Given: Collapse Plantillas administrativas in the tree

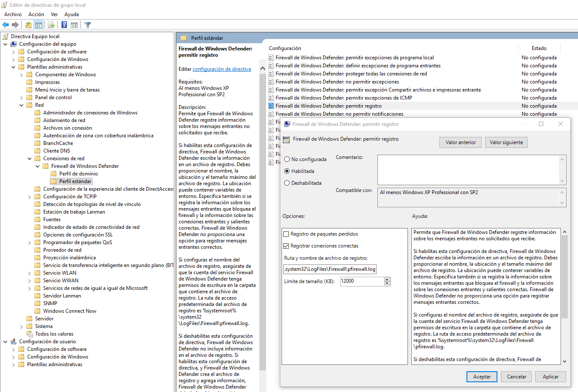Looking at the screenshot, I should (x=14, y=67).
